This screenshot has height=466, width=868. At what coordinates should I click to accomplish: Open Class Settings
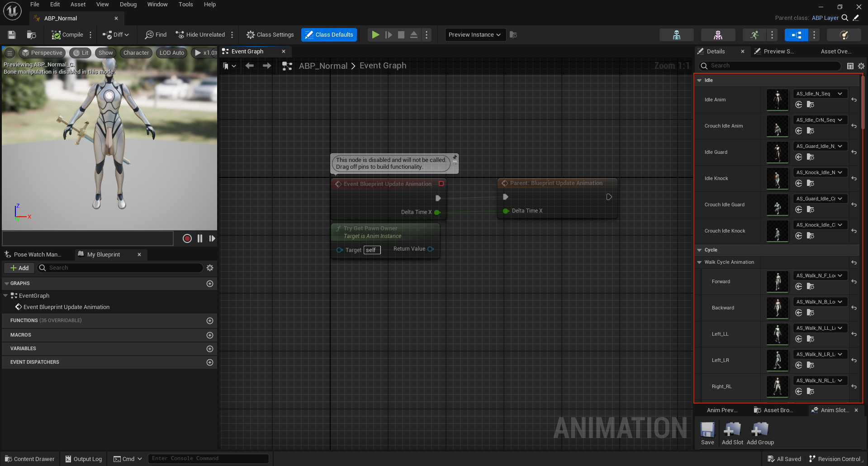[270, 35]
